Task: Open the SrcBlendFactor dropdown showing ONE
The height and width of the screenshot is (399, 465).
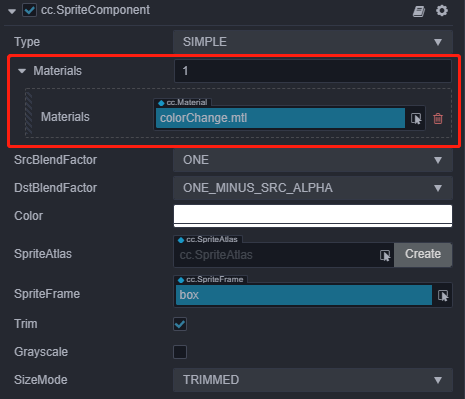Action: coord(313,160)
